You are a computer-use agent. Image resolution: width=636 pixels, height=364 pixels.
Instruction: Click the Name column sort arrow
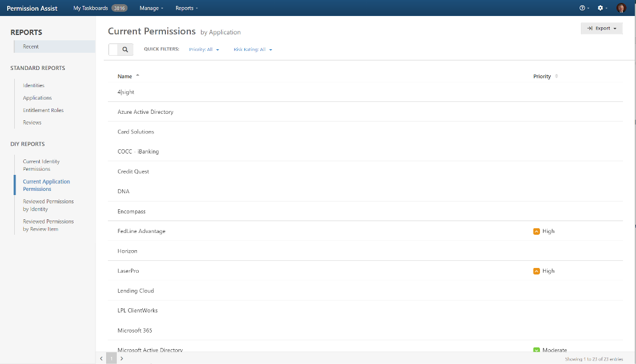point(138,76)
